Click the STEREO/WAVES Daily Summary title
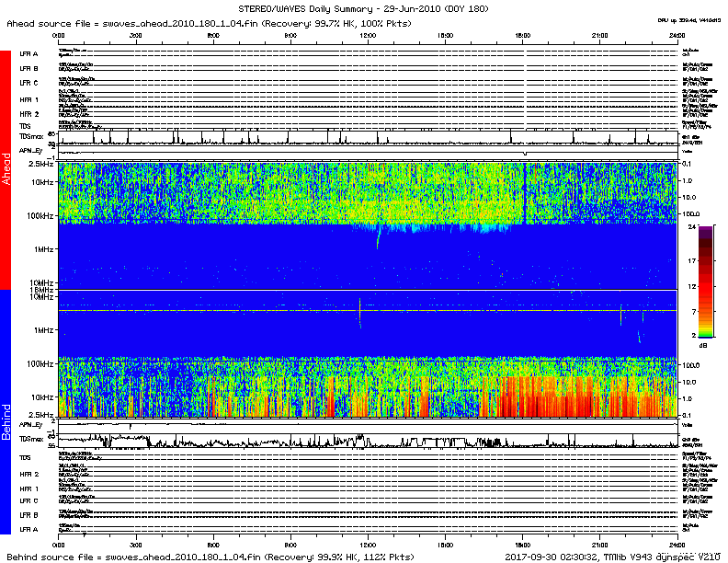The width and height of the screenshot is (728, 563). (366, 8)
